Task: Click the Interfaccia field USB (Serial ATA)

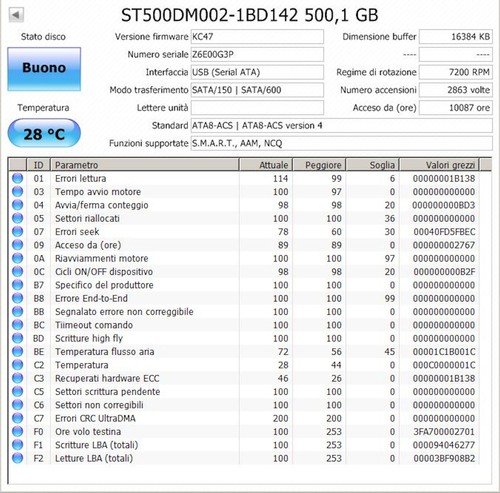Action: 257,72
